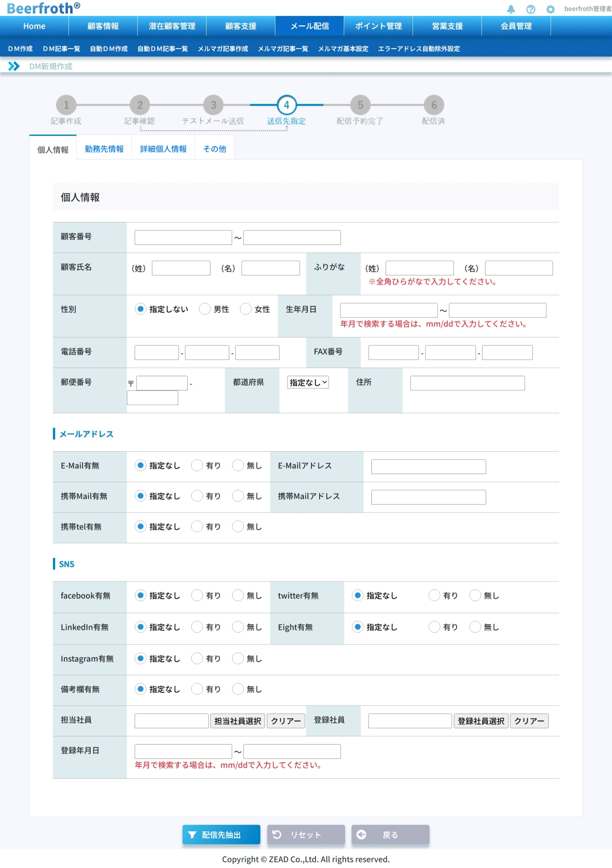Click the E-Mailアドレス input field
The image size is (612, 868).
pos(428,466)
